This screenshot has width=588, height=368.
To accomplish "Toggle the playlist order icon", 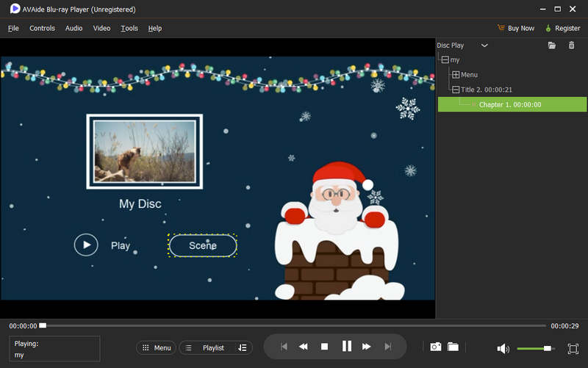I will click(x=243, y=347).
